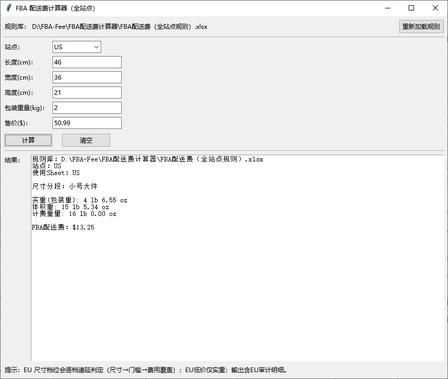Click the package weight (kg) field
The image size is (448, 379).
[x=87, y=108]
